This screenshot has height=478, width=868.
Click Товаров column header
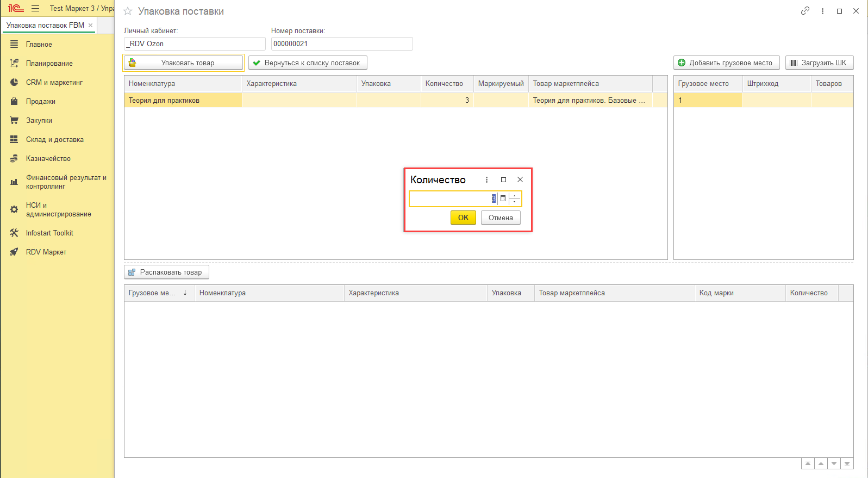click(x=832, y=84)
